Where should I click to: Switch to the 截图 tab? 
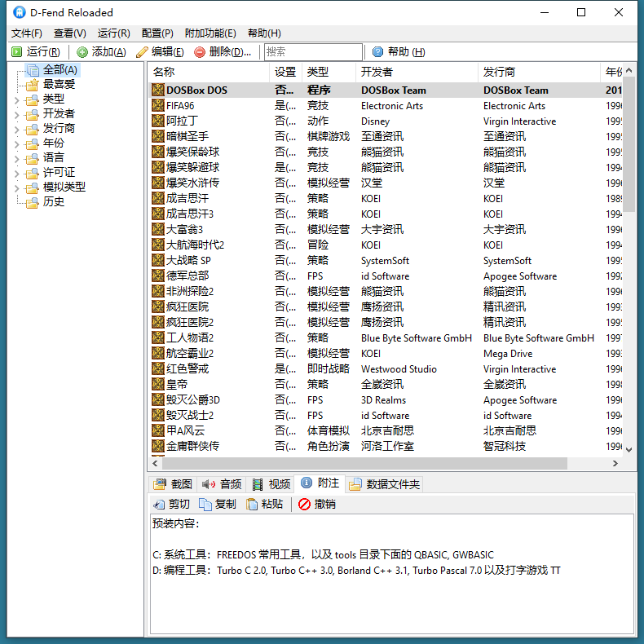pyautogui.click(x=173, y=484)
